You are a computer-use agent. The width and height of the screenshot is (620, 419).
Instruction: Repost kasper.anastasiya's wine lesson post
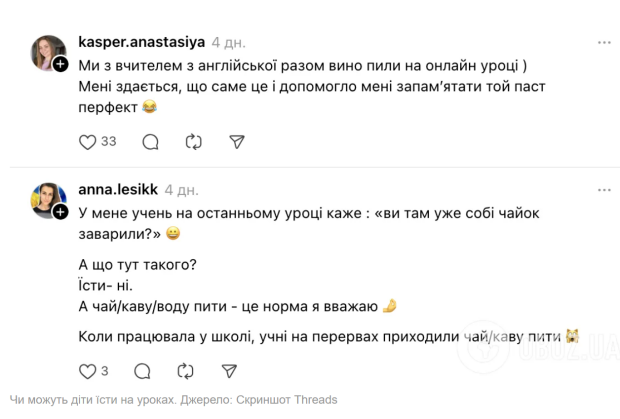tap(194, 142)
